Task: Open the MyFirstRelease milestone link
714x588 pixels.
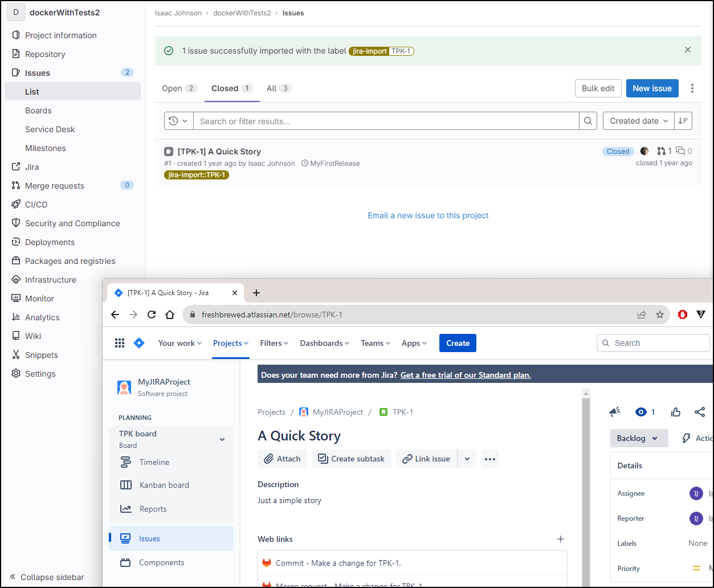Action: [331, 164]
